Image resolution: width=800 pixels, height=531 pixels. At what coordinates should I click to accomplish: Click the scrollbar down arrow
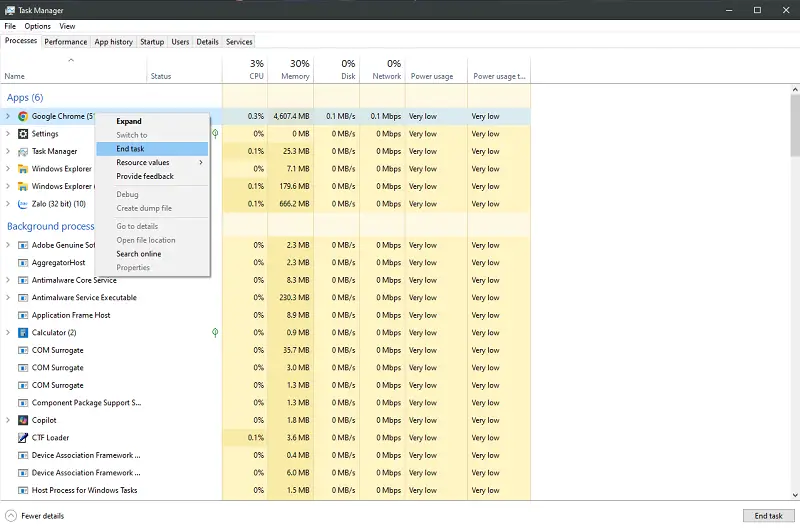pyautogui.click(x=795, y=495)
